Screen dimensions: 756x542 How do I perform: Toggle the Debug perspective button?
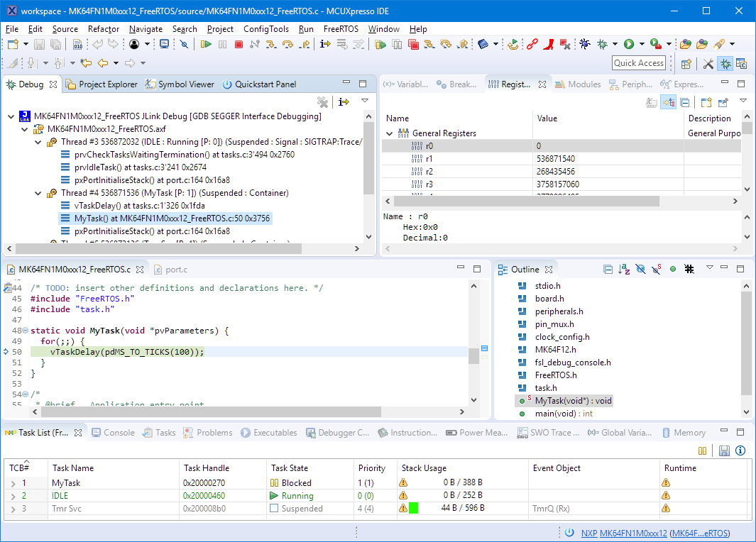(x=725, y=63)
